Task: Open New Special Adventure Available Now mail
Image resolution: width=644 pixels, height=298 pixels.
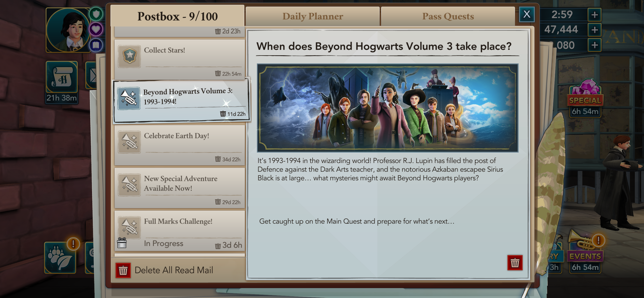Action: [x=180, y=188]
